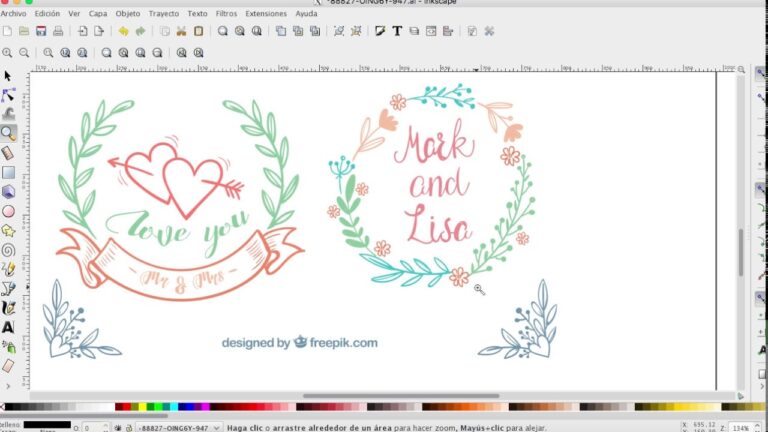
Task: Select the Spray tool
Action: 8,347
